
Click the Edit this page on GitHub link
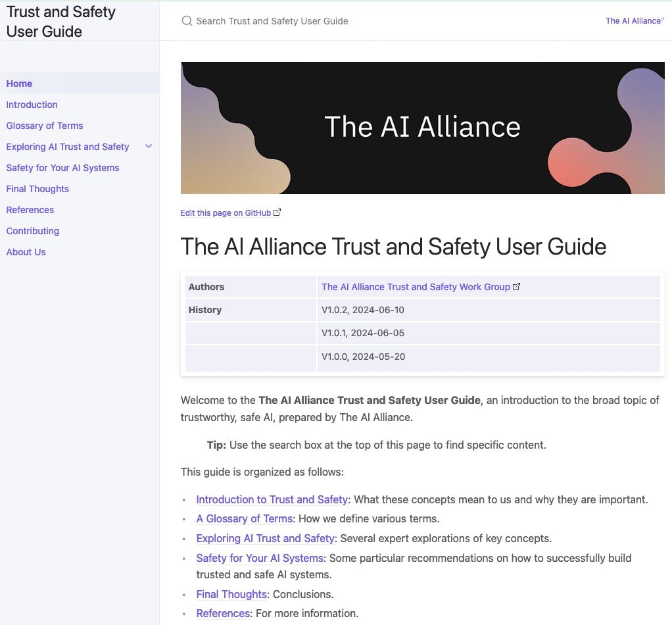[225, 213]
